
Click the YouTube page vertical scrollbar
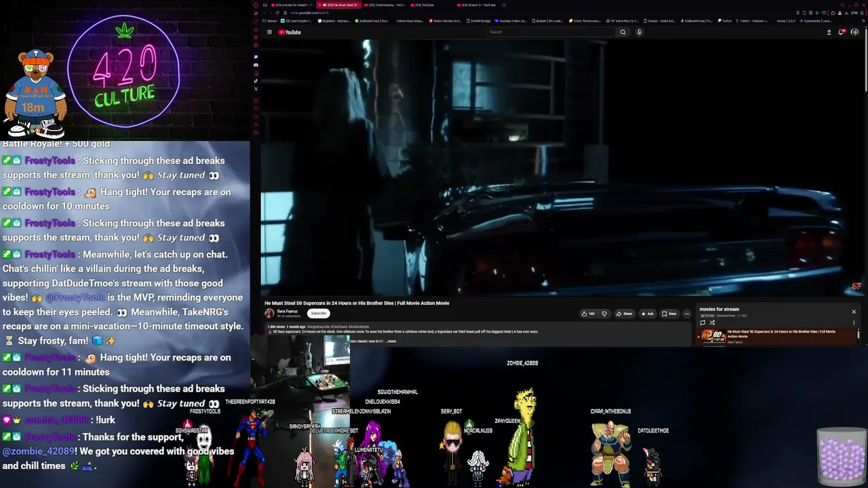point(866,61)
